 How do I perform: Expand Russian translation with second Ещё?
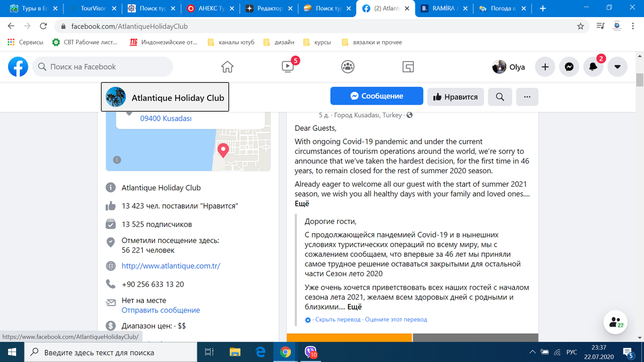[355, 307]
